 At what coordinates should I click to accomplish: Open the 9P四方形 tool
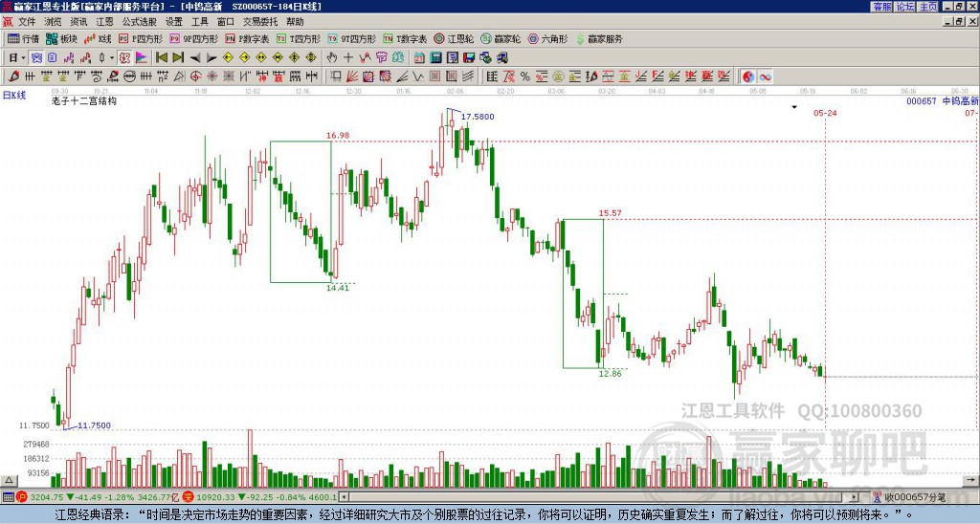[193, 38]
